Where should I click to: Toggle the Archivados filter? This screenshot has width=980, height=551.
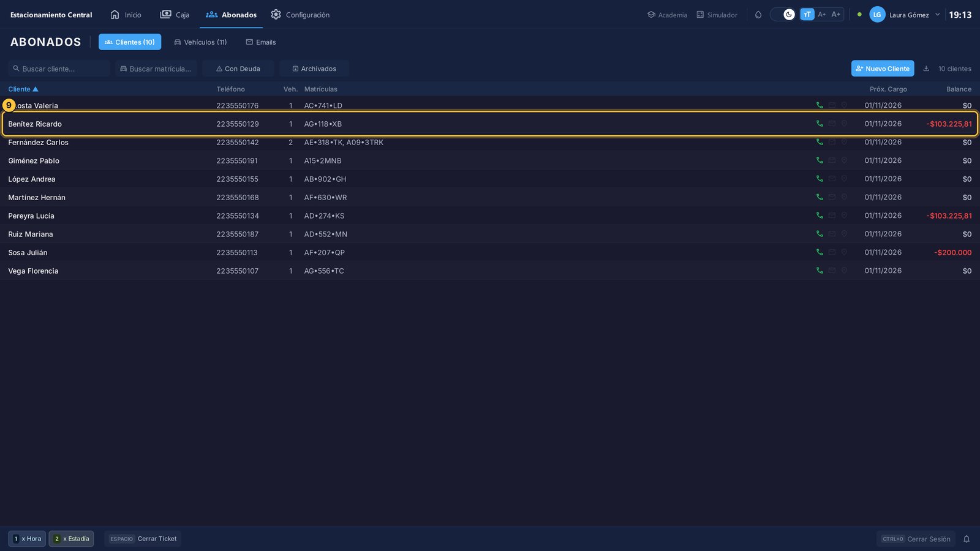click(314, 69)
